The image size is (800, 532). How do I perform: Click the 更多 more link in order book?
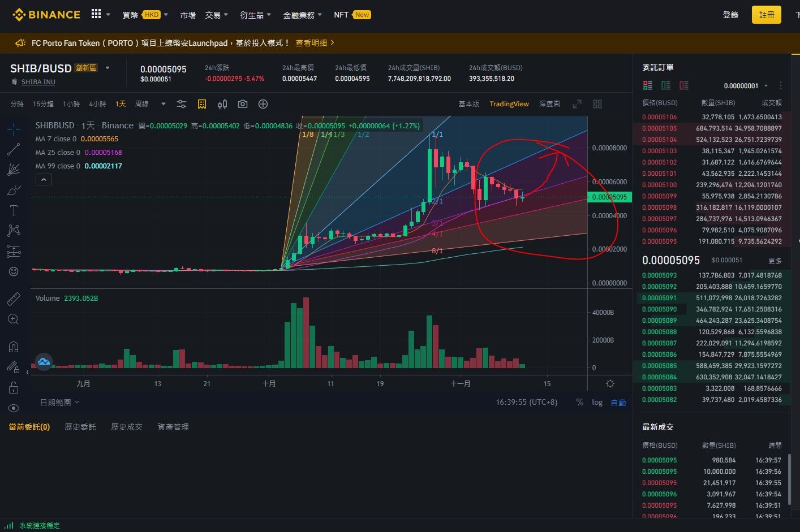[775, 261]
